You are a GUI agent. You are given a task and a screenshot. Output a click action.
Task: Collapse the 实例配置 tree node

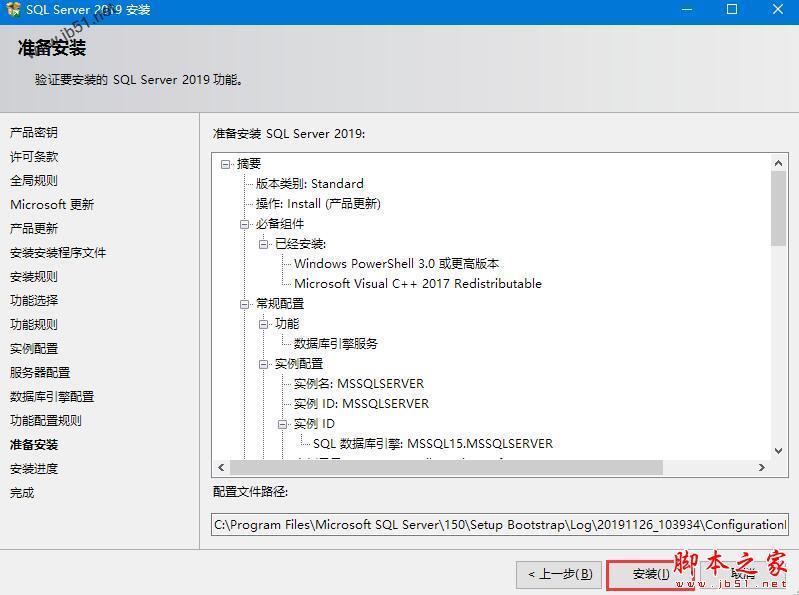tap(263, 364)
